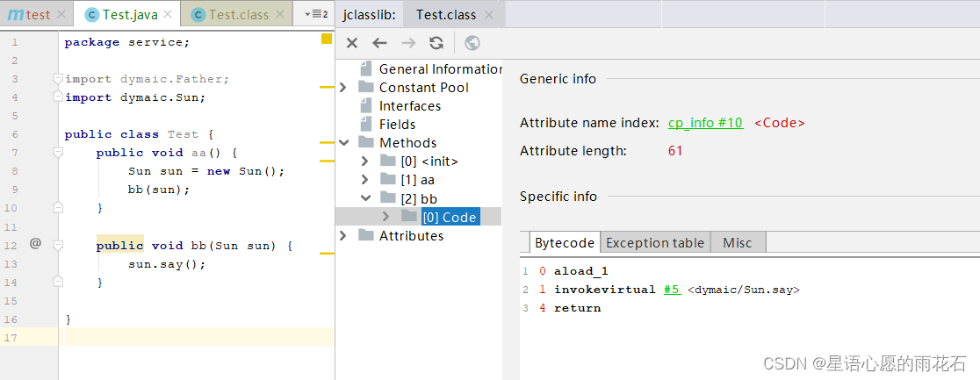
Task: Close the Test.java editor tab
Action: coord(168,14)
